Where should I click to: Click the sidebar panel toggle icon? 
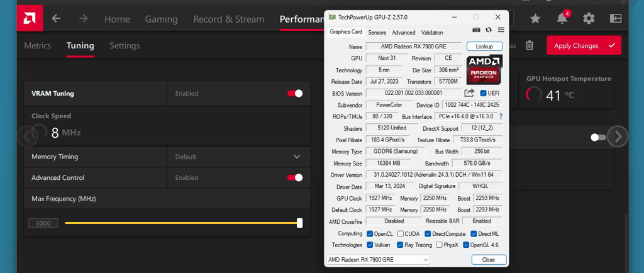[x=616, y=18]
